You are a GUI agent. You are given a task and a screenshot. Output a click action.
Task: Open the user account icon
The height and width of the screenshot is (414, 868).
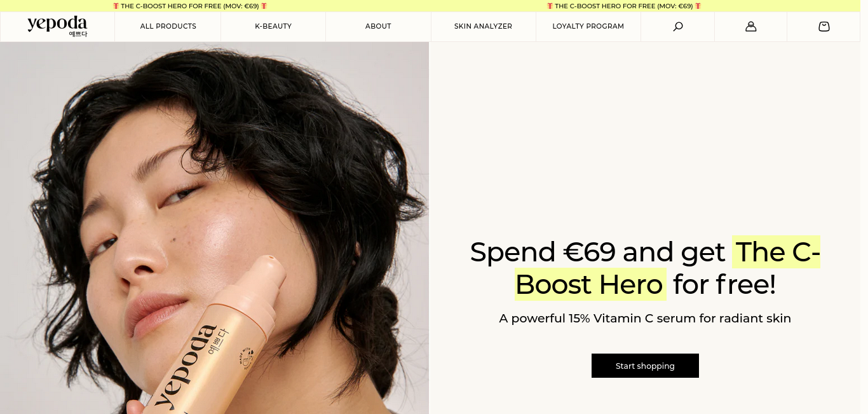(751, 27)
